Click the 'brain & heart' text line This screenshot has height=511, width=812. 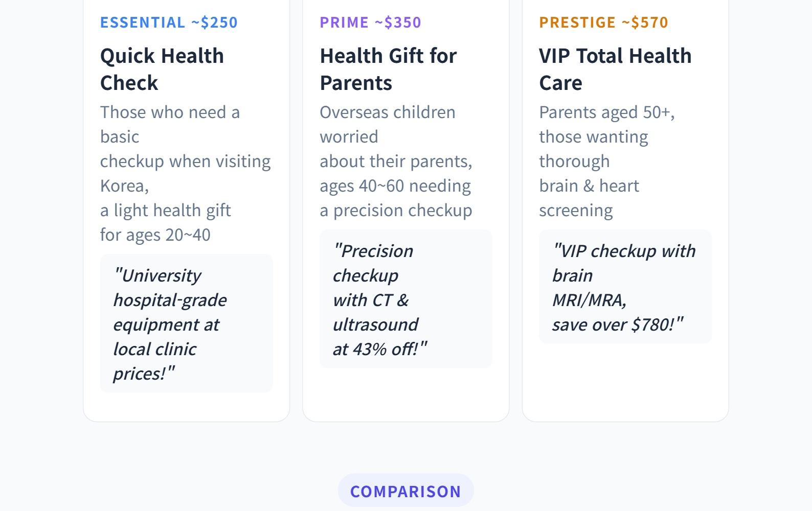589,186
